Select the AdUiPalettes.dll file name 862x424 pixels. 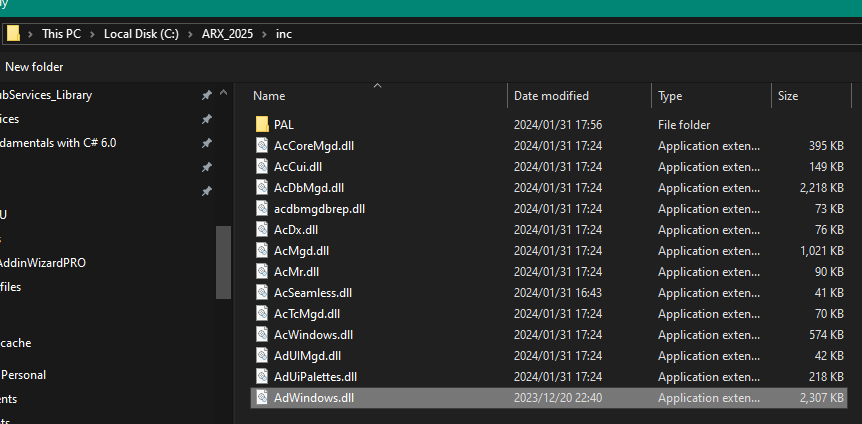[x=316, y=377]
